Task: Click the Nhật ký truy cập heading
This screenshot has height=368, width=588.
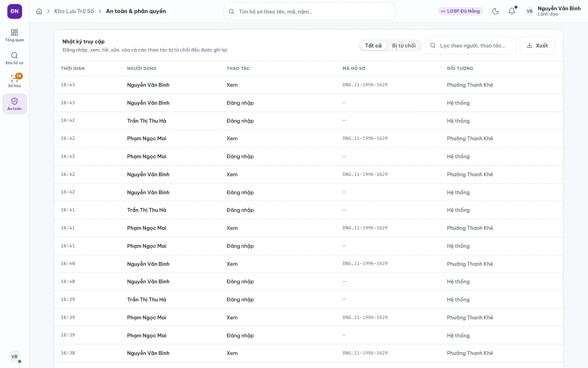Action: pyautogui.click(x=83, y=42)
